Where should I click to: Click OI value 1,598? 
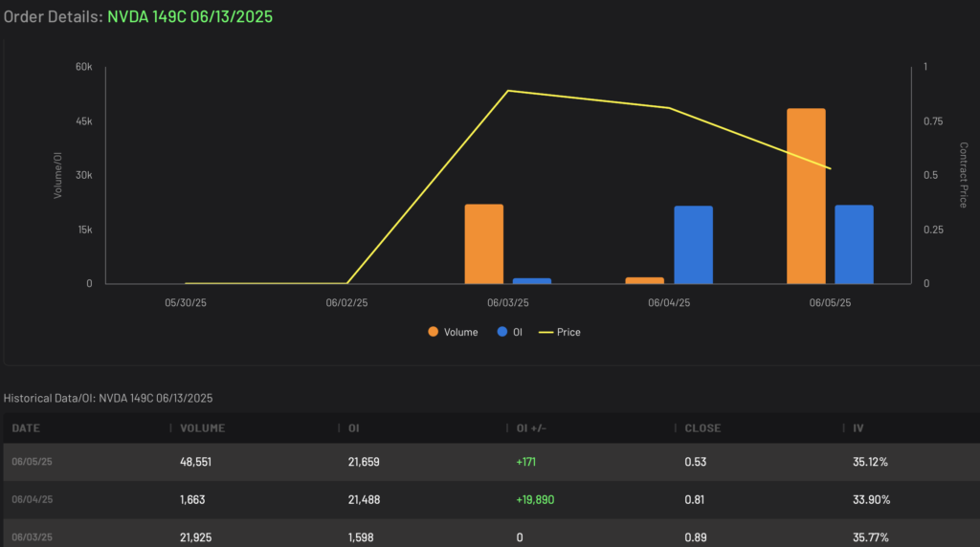click(x=361, y=537)
